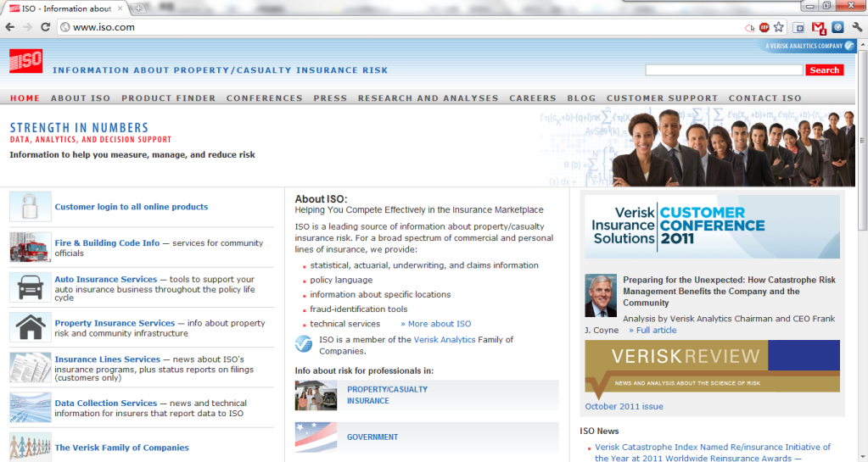Click the documents Insurance Lines icon
The image size is (868, 462).
click(31, 367)
